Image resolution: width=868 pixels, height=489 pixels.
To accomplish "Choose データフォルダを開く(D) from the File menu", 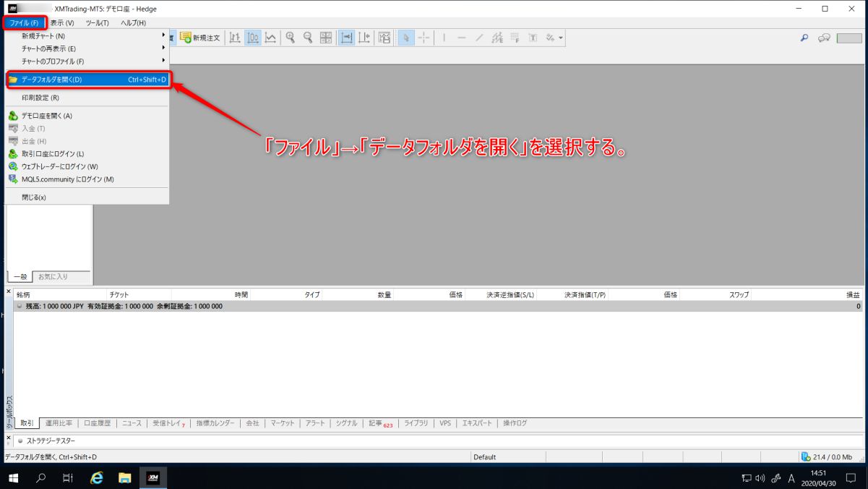I will coord(87,80).
